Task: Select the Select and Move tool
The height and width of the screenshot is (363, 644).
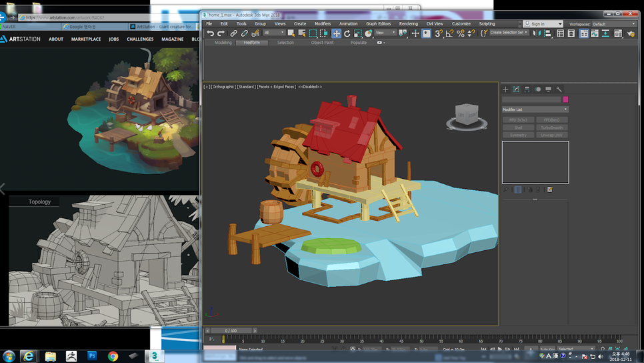Action: (x=336, y=33)
